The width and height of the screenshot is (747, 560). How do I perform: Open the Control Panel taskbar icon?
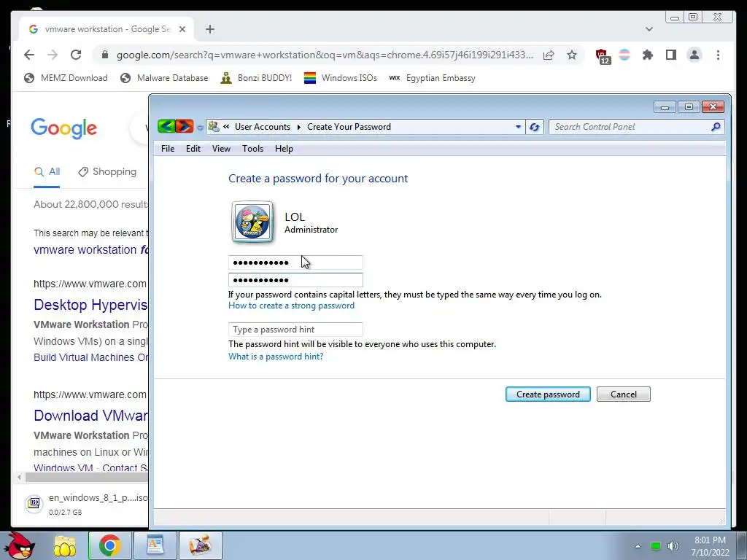[x=200, y=545]
